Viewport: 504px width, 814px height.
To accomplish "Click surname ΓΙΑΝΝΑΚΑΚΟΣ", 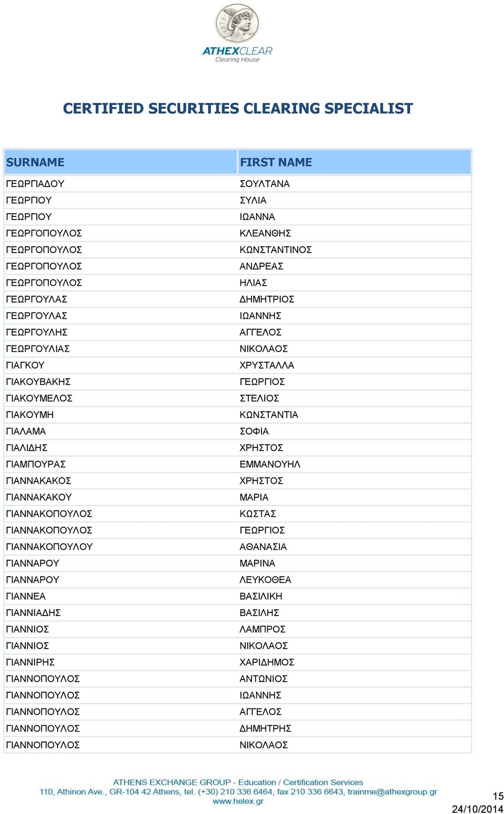I will tap(38, 481).
